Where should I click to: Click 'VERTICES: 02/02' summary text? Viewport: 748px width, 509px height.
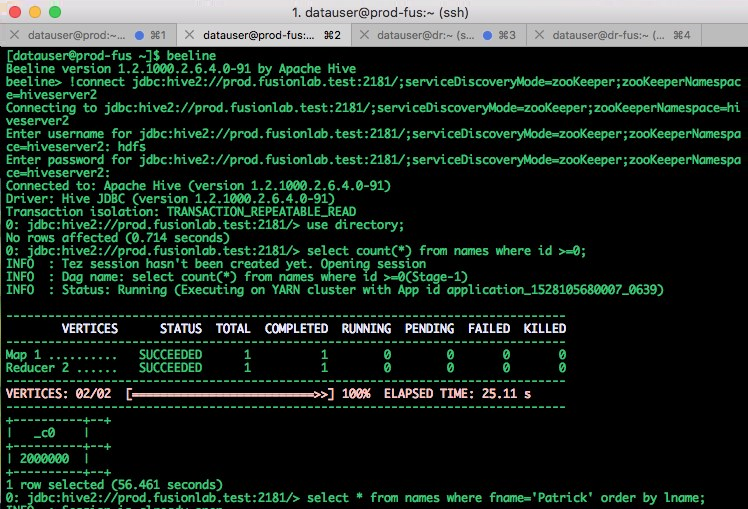(58, 394)
